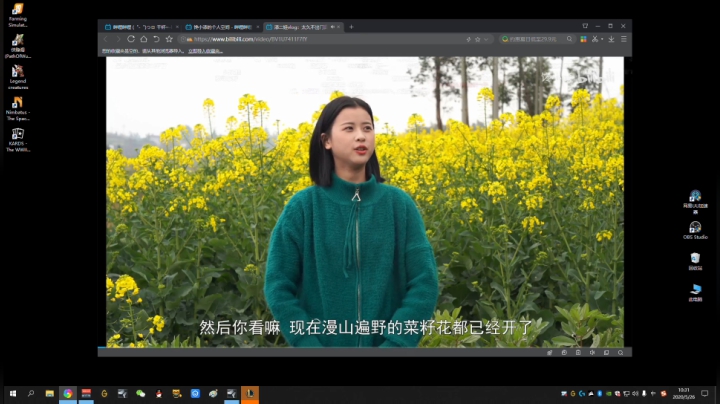
Task: Click the lightning speed mode icon in address bar
Action: pos(468,39)
